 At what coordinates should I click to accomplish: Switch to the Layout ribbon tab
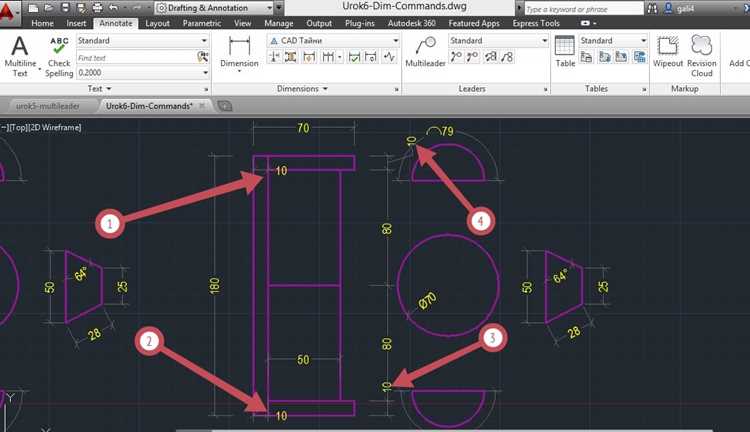(x=157, y=23)
